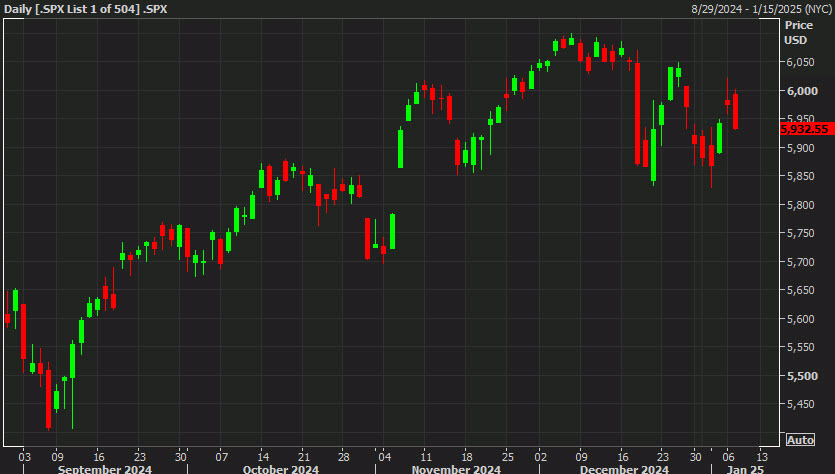Click the date tick 18 under November
This screenshot has height=474, width=835.
[466, 457]
